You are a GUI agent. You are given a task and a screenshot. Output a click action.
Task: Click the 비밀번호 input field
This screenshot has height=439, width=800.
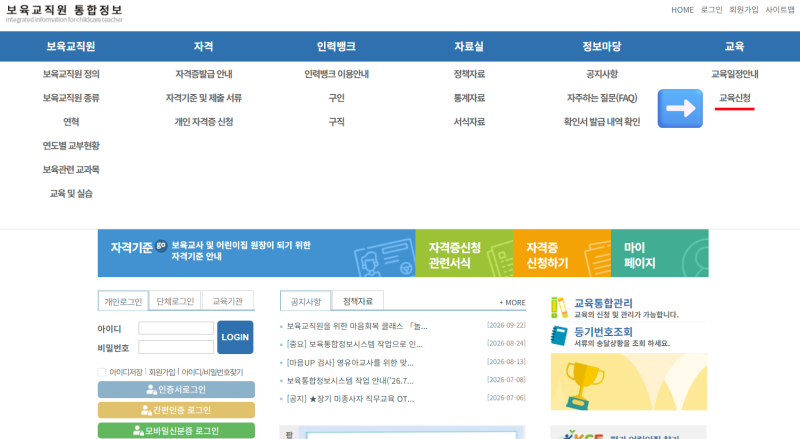(x=176, y=347)
